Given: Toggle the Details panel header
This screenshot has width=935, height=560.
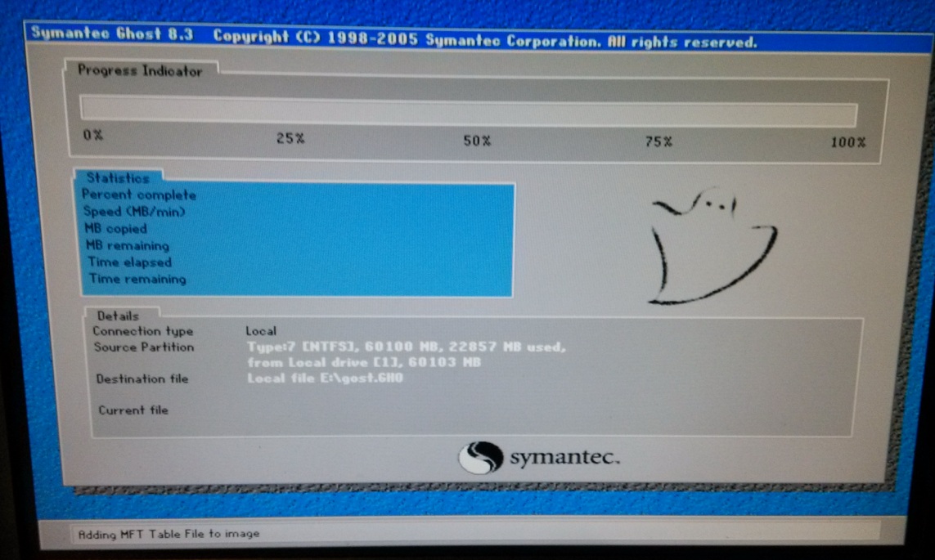Looking at the screenshot, I should (x=119, y=316).
